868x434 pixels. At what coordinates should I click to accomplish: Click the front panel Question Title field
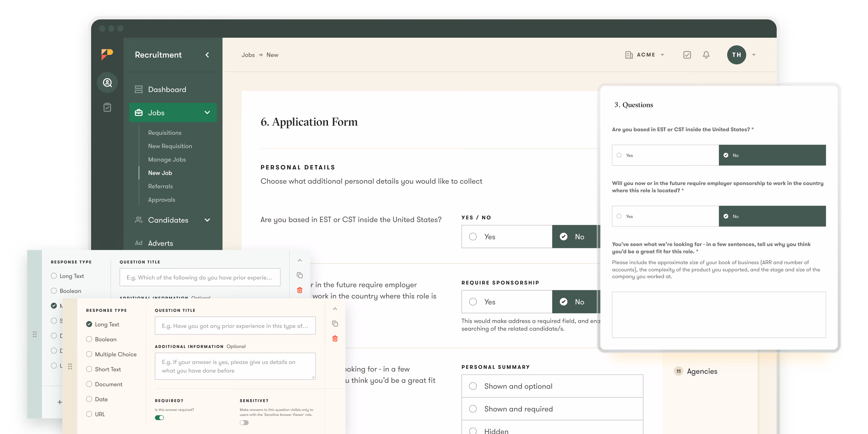[x=235, y=325]
